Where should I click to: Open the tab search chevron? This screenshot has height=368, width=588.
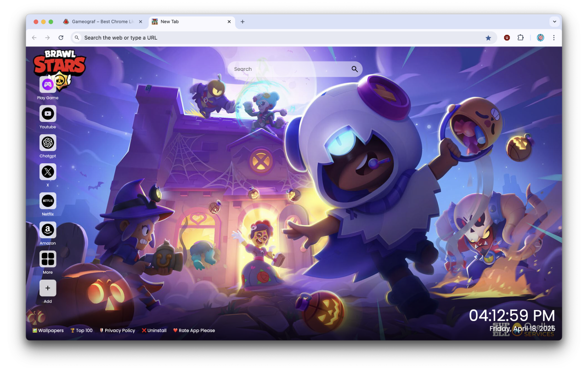(x=554, y=21)
